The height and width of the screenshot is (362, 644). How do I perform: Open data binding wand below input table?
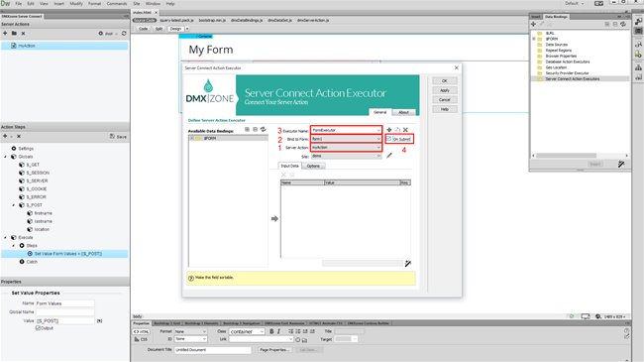408,263
